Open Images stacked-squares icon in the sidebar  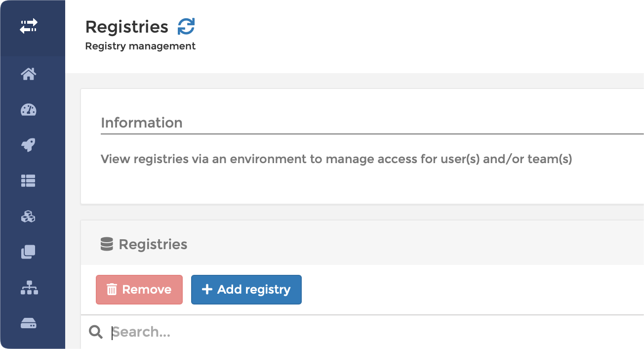(29, 252)
